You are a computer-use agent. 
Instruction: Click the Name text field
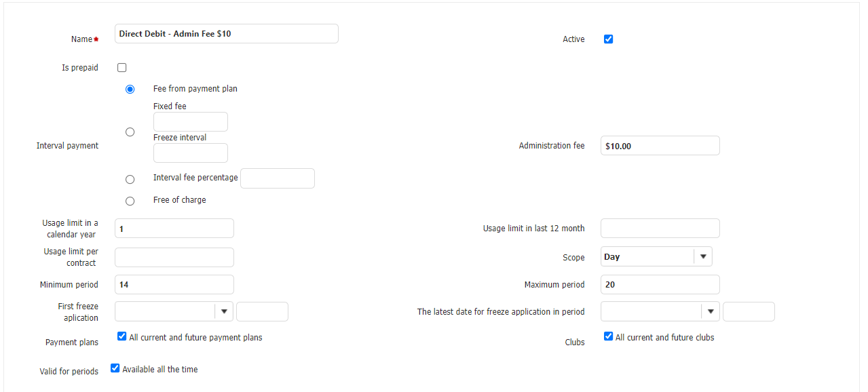[226, 34]
